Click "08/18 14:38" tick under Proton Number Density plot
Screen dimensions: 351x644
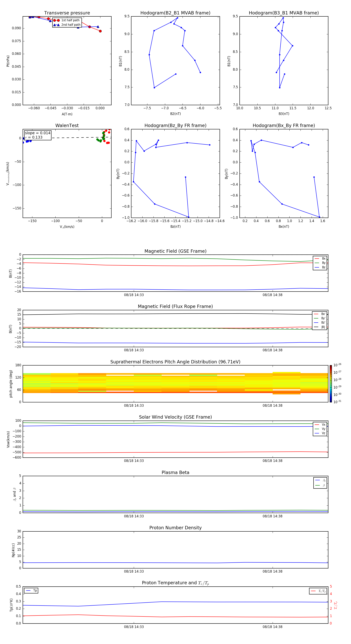pos(272,571)
